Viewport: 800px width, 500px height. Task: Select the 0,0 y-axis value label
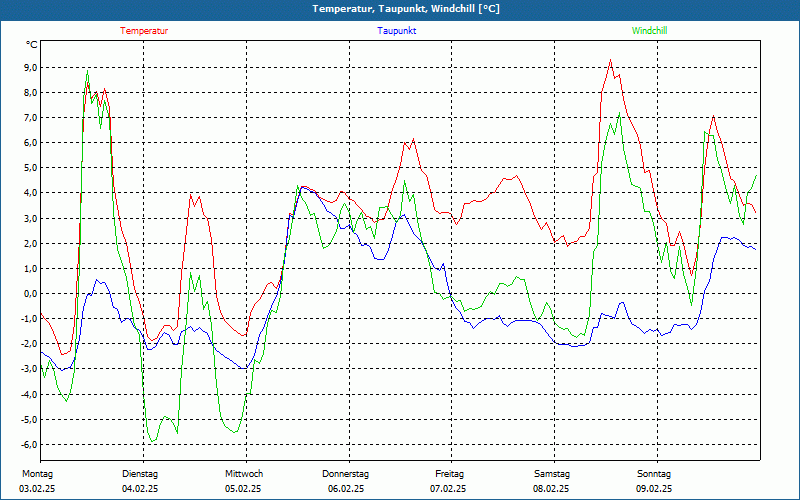(30, 294)
